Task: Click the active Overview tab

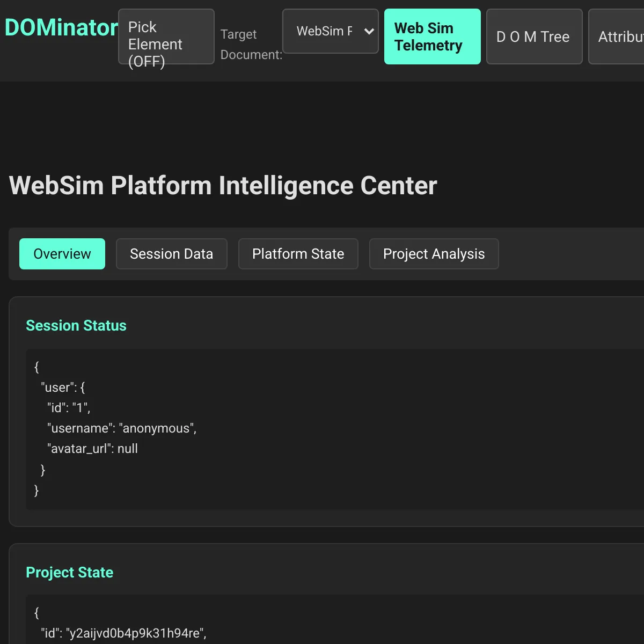Action: 62,254
